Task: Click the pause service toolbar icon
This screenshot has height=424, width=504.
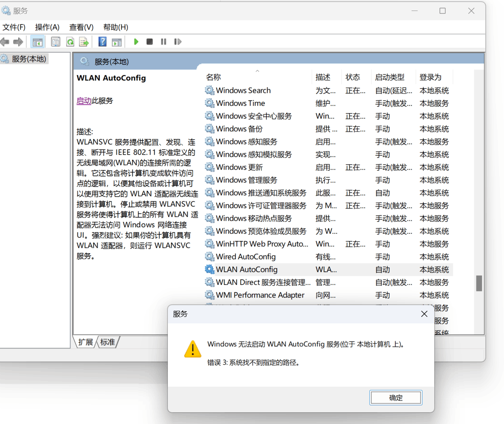Action: coord(163,42)
